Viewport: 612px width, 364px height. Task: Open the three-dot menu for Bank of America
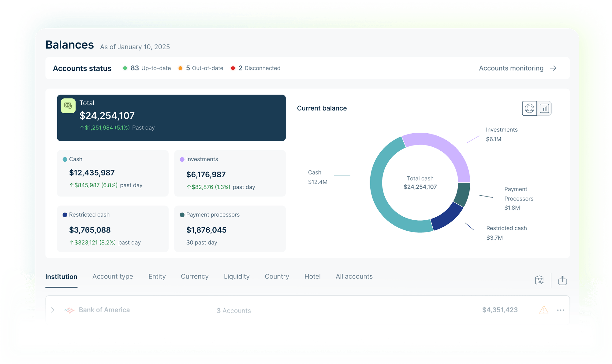(x=561, y=310)
